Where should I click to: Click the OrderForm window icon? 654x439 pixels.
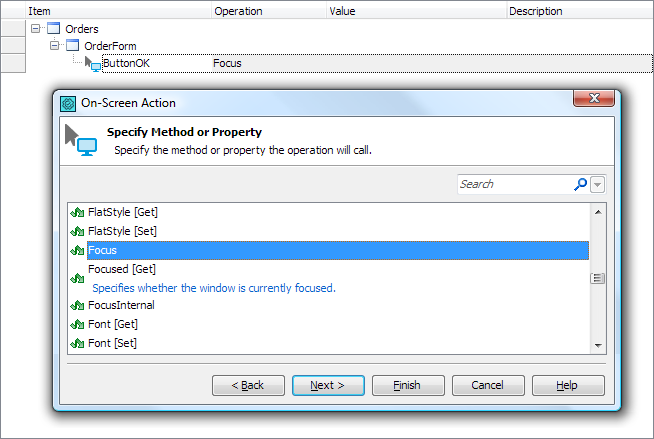coord(73,46)
